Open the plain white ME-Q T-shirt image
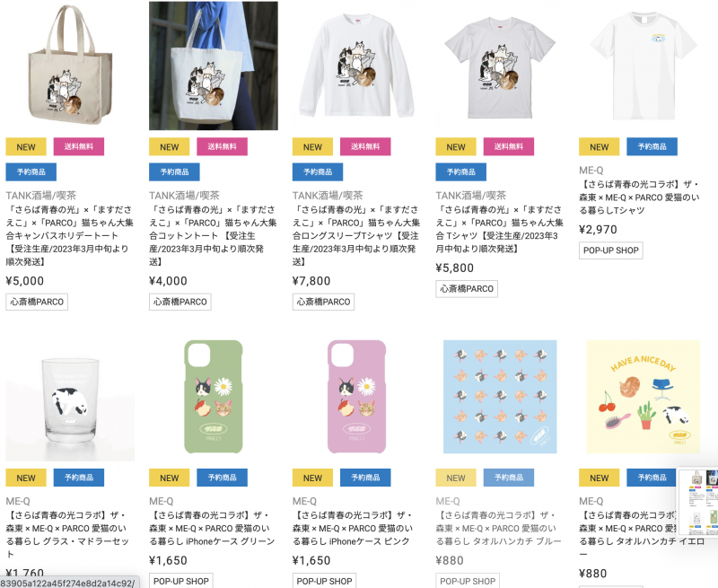 (x=644, y=66)
